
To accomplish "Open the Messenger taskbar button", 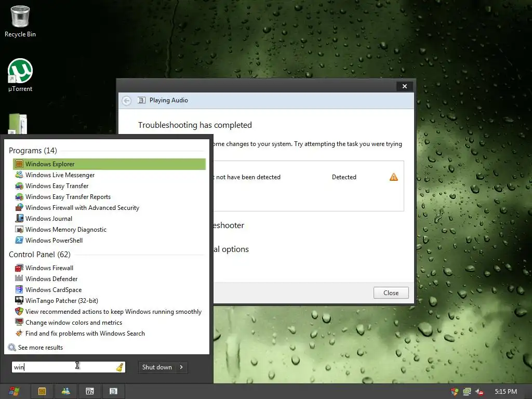I will click(x=66, y=392).
